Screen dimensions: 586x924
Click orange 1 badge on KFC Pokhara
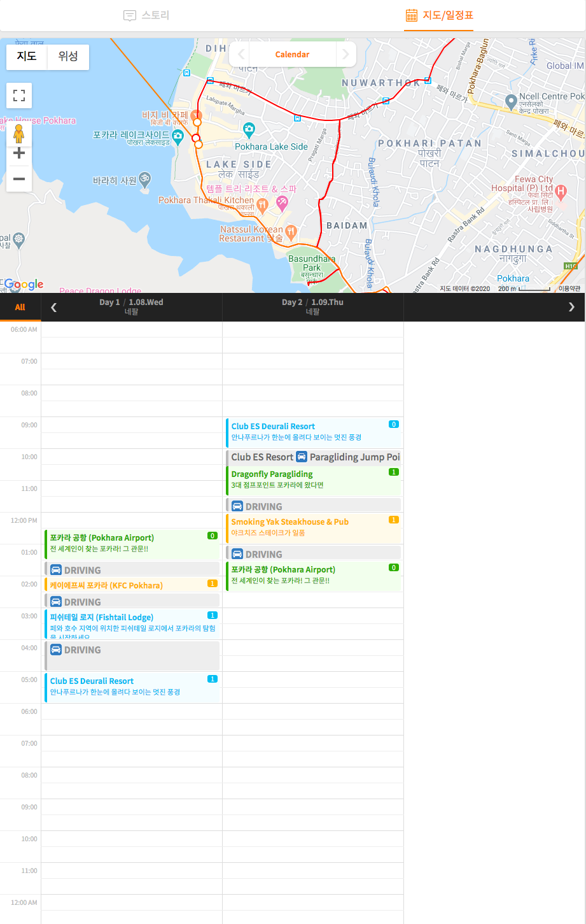point(213,583)
